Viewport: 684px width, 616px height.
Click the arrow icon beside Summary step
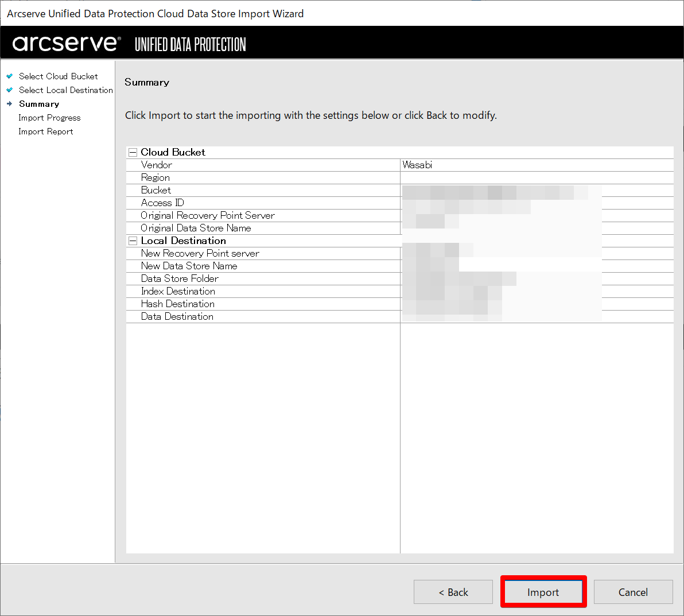[10, 104]
